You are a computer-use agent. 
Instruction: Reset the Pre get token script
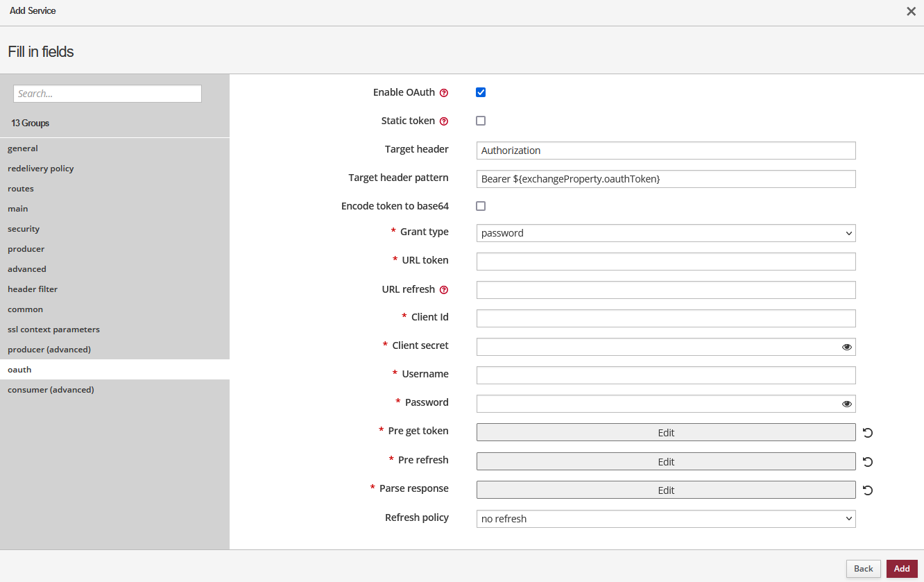coord(868,432)
